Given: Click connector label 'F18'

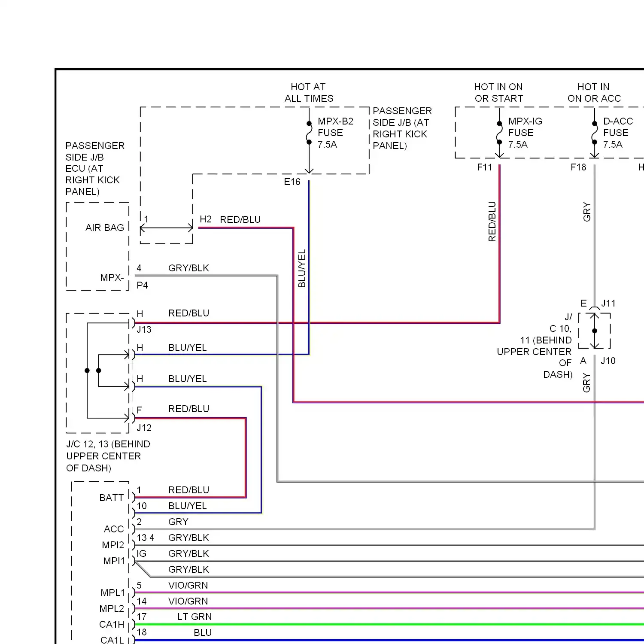Looking at the screenshot, I should coord(578,167).
